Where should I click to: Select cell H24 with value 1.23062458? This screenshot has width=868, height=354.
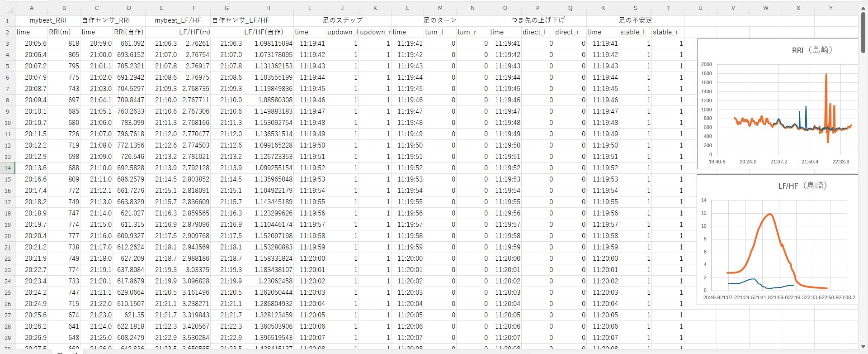(268, 281)
